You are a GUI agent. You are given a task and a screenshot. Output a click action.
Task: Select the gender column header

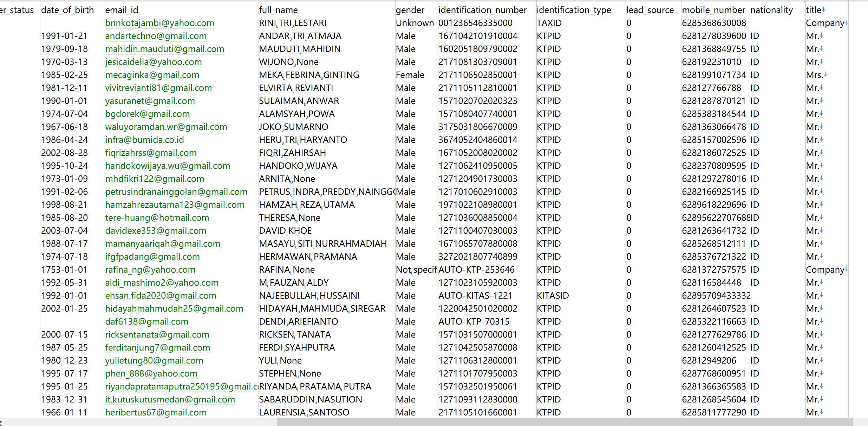pyautogui.click(x=410, y=10)
